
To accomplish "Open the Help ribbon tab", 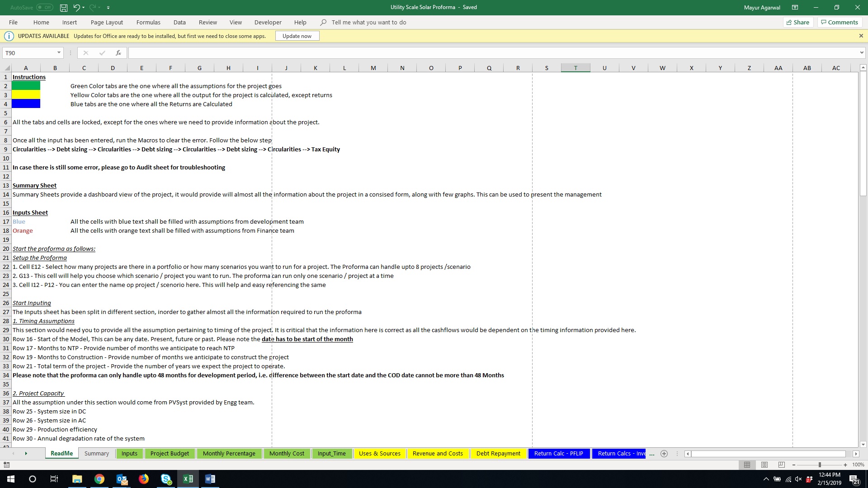I will (300, 22).
